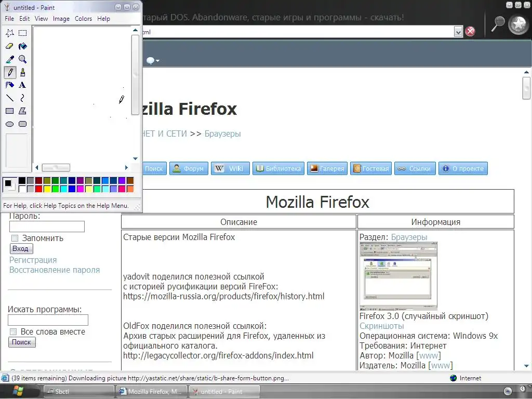Activate the Pick Color eyedropper tool

click(x=10, y=59)
